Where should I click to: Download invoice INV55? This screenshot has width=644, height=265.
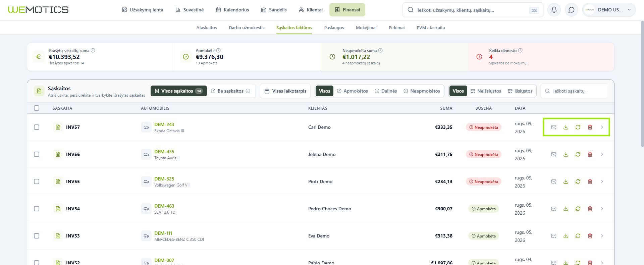click(566, 181)
